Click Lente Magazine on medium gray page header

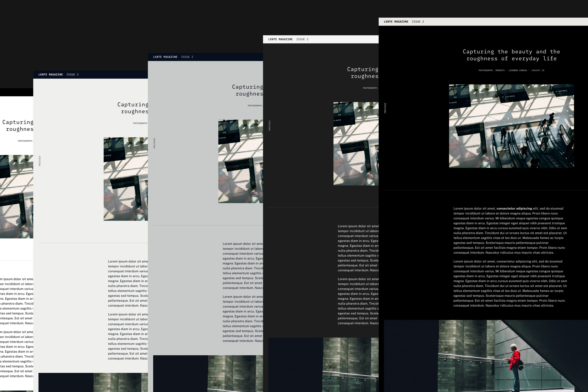pos(165,57)
